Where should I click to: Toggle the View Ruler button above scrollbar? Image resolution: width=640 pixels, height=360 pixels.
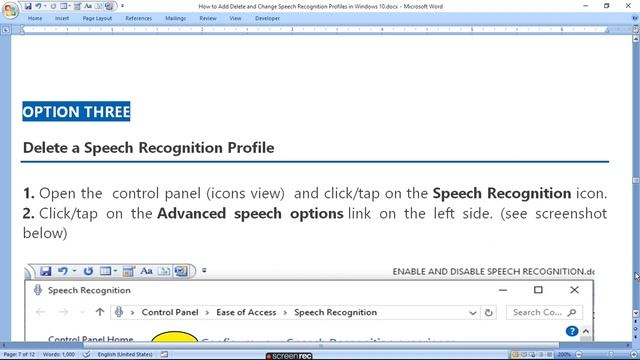click(x=636, y=29)
